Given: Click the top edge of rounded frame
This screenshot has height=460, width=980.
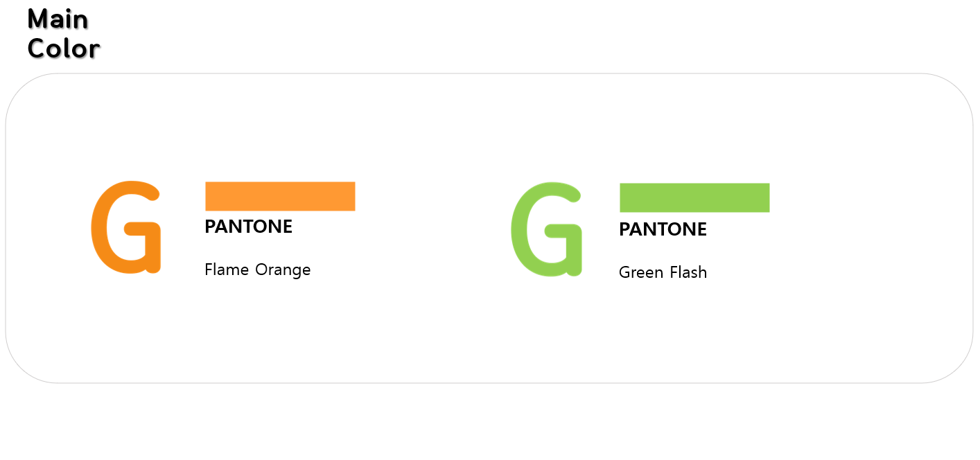Looking at the screenshot, I should (x=489, y=73).
